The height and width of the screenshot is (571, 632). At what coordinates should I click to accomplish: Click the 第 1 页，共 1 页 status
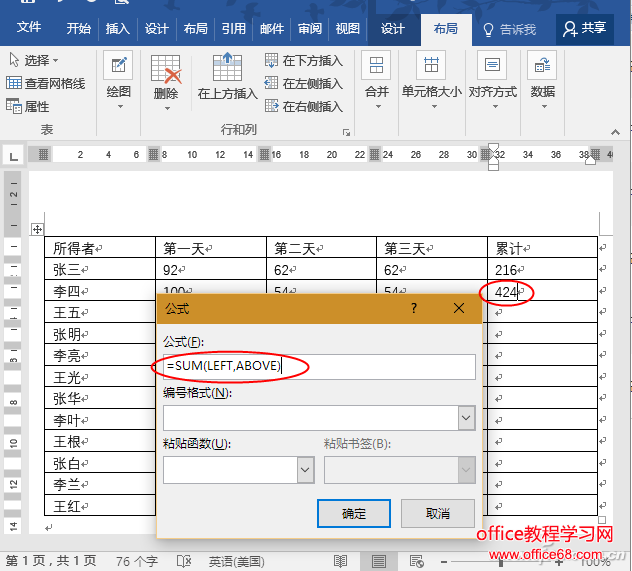point(51,561)
